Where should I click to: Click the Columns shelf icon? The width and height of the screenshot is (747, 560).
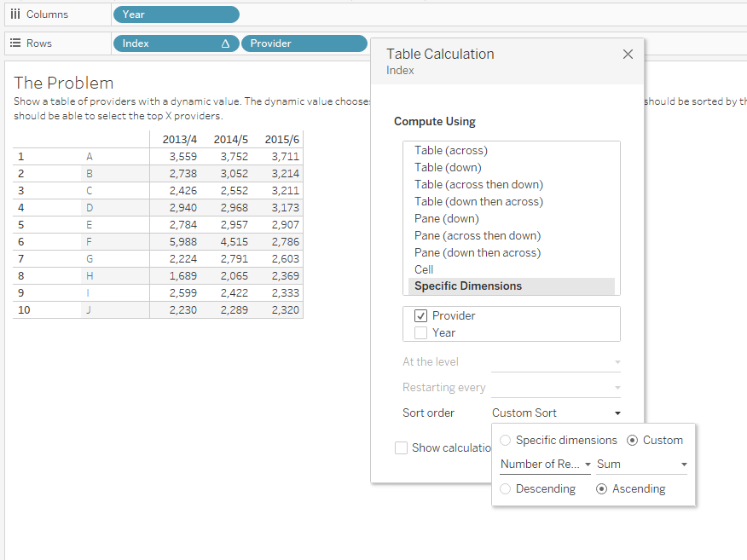point(14,14)
